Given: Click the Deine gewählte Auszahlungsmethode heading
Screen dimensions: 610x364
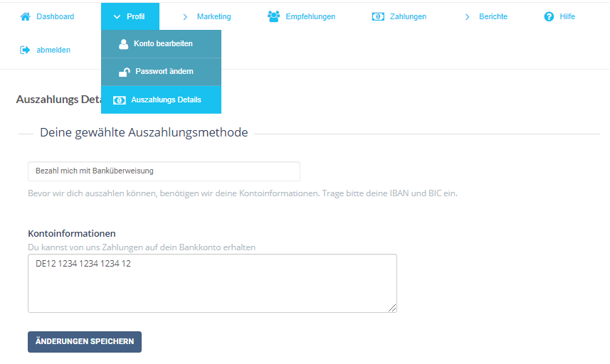Looking at the screenshot, I should pos(144,132).
